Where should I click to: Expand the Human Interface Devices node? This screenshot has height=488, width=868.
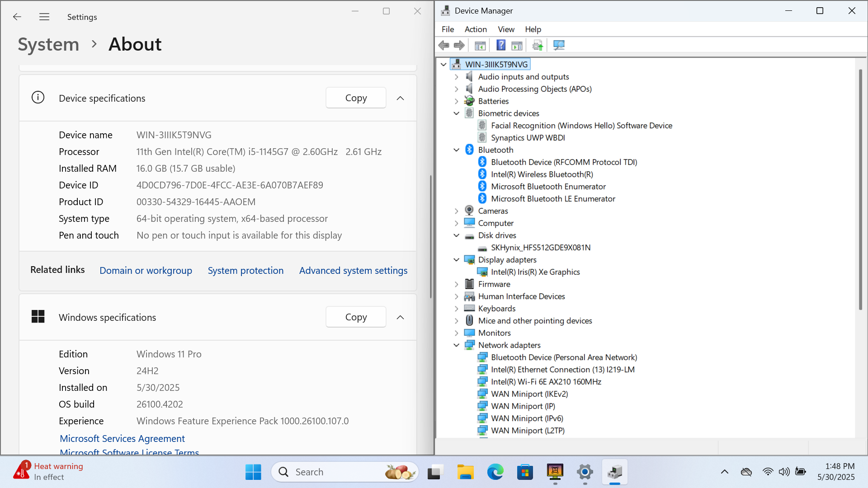[x=457, y=296]
